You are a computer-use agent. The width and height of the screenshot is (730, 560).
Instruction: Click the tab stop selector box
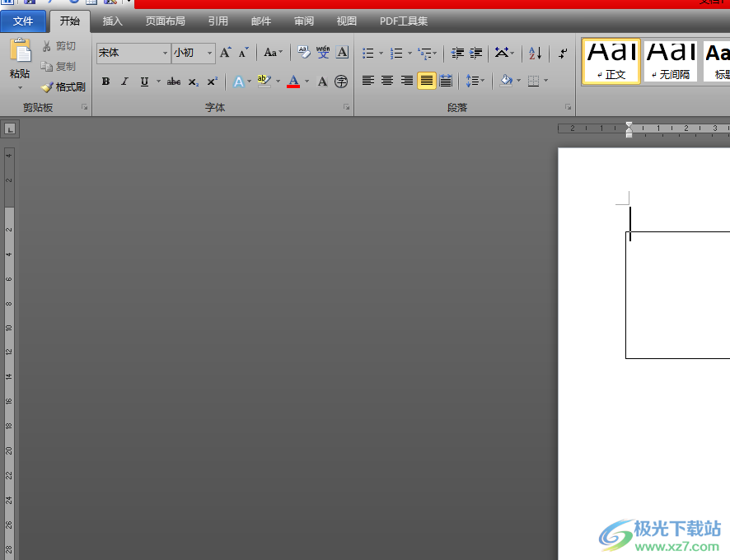click(10, 129)
